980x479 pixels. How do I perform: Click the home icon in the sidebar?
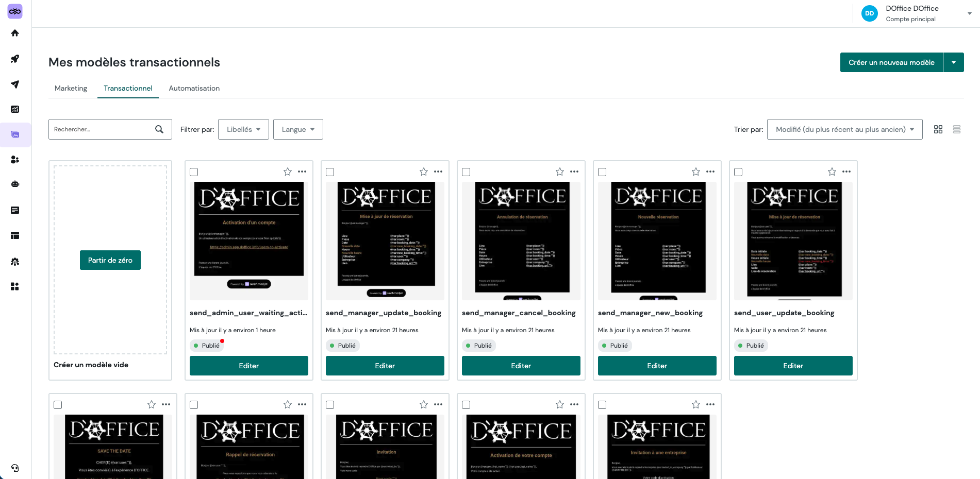pos(15,33)
